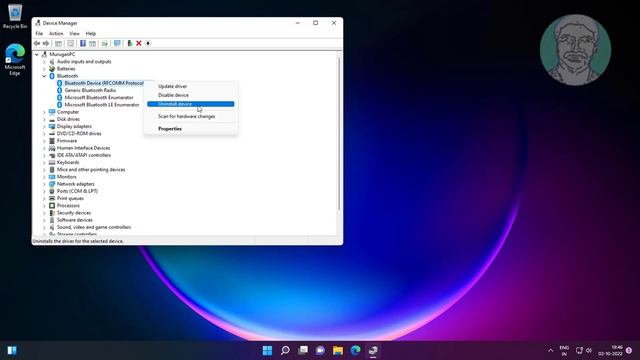
Task: Click the circular download arrow toolbar icon
Action: point(148,43)
